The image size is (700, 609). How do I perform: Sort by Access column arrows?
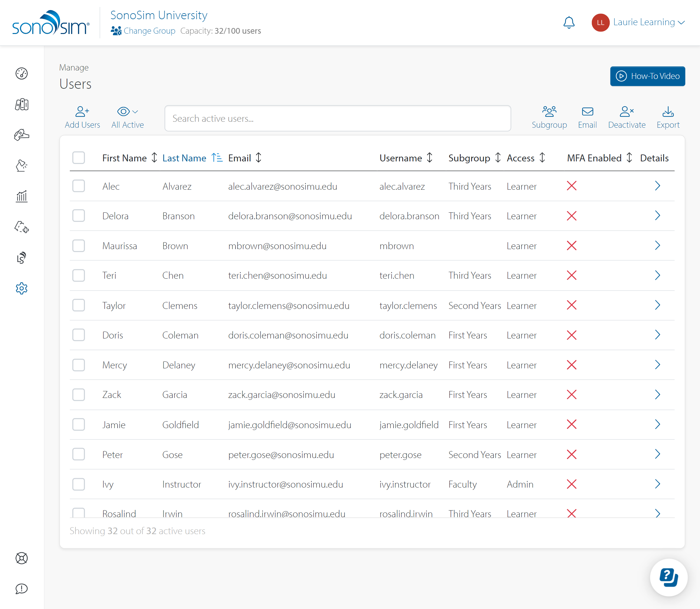point(542,158)
